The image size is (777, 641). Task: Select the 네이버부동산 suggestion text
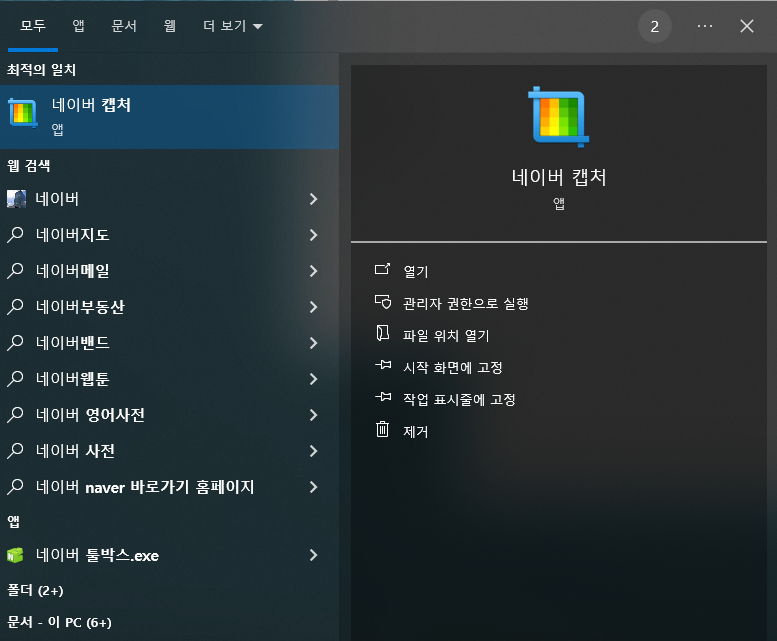pyautogui.click(x=80, y=307)
